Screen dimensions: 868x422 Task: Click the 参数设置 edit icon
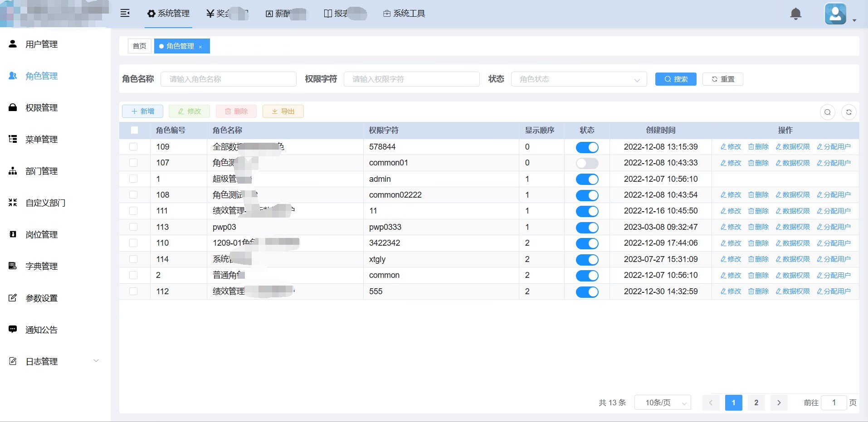click(x=13, y=298)
